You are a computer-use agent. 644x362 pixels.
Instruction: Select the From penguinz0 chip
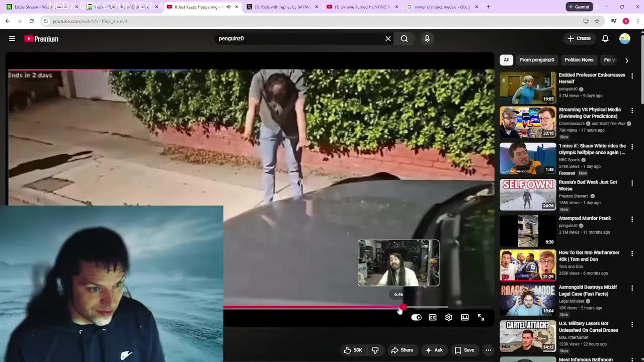[537, 60]
